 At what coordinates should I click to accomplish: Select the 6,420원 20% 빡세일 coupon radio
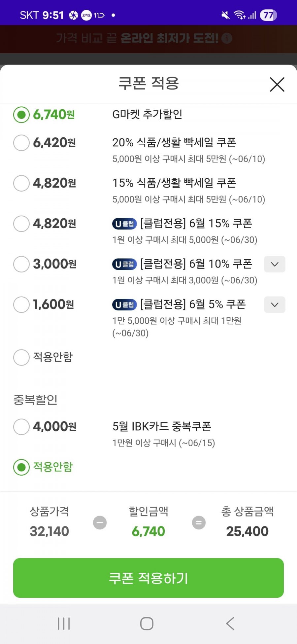(21, 143)
